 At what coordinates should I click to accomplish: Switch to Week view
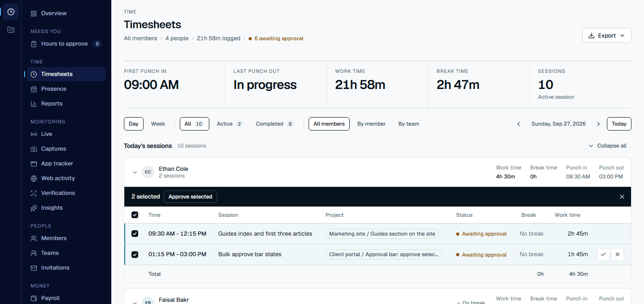[158, 124]
